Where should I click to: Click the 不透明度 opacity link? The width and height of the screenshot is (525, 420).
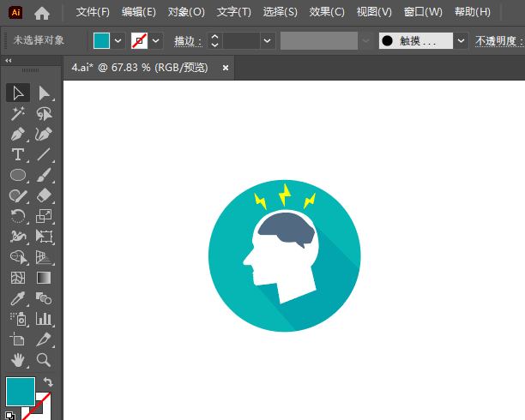point(499,41)
